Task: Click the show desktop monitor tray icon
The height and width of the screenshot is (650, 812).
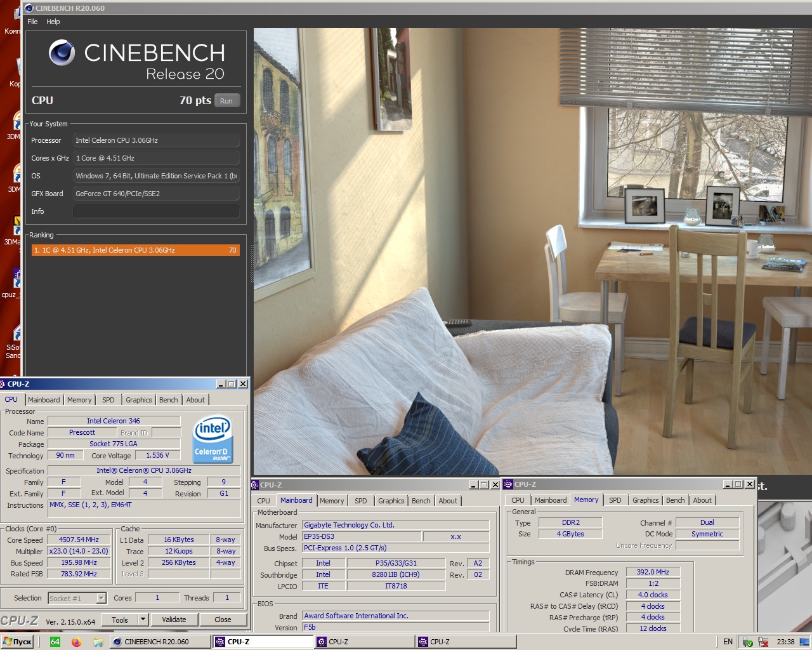Action: coord(804,642)
